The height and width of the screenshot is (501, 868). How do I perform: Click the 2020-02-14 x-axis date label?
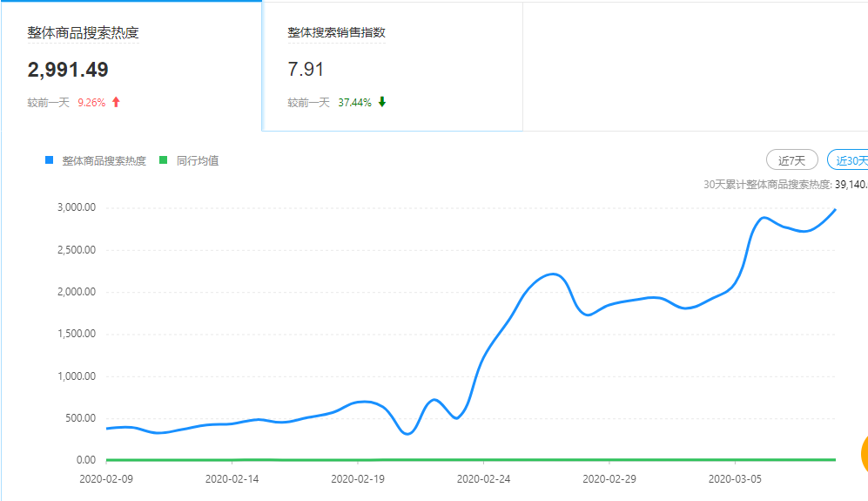click(232, 479)
